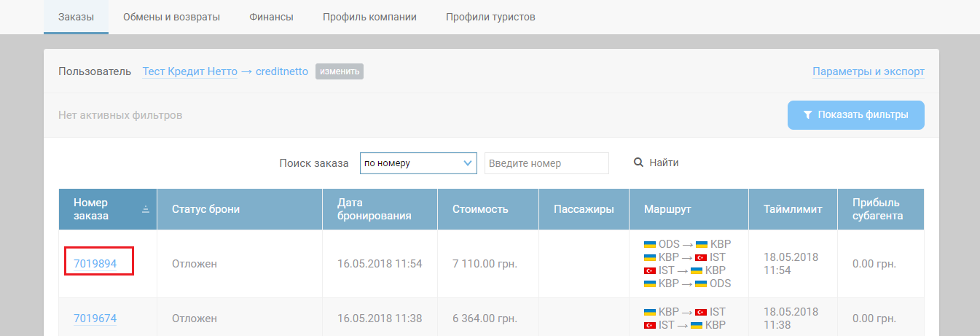Open the search type dropdown 'по номеру'

(418, 163)
